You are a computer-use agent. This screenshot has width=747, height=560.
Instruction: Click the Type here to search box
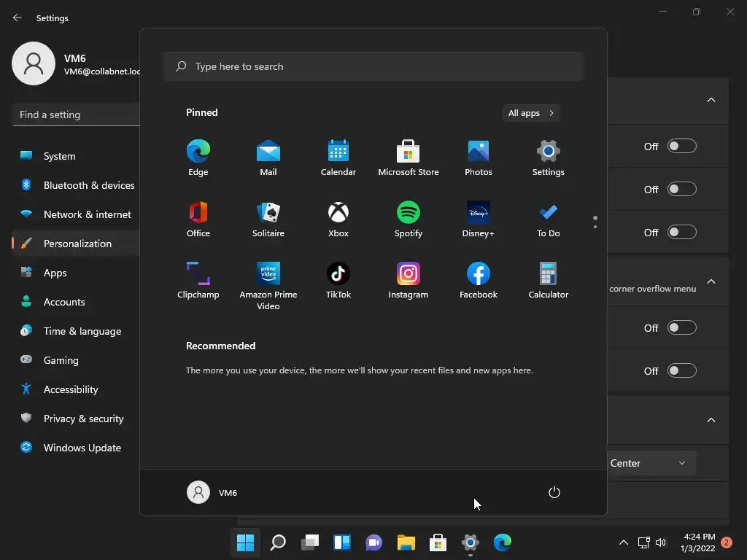[x=373, y=66]
